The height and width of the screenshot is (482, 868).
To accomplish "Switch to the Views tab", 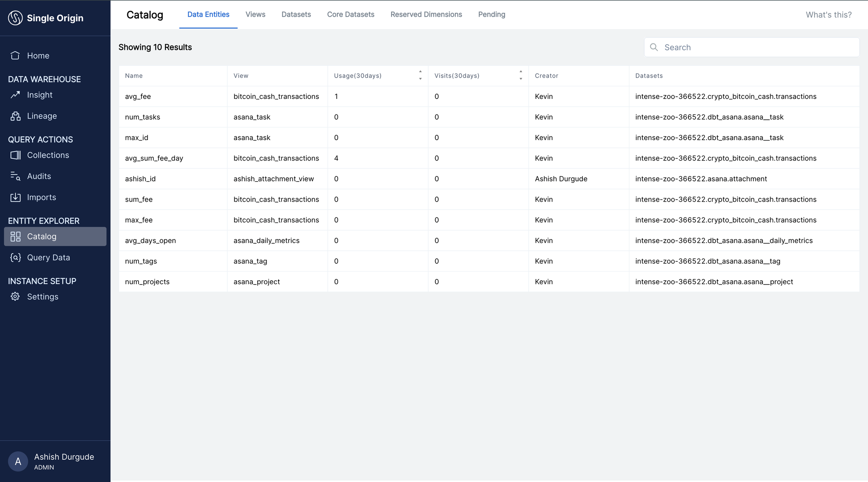I will 255,14.
